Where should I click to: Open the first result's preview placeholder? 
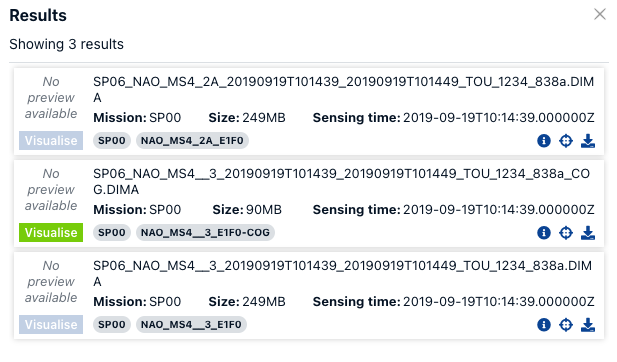click(x=51, y=98)
